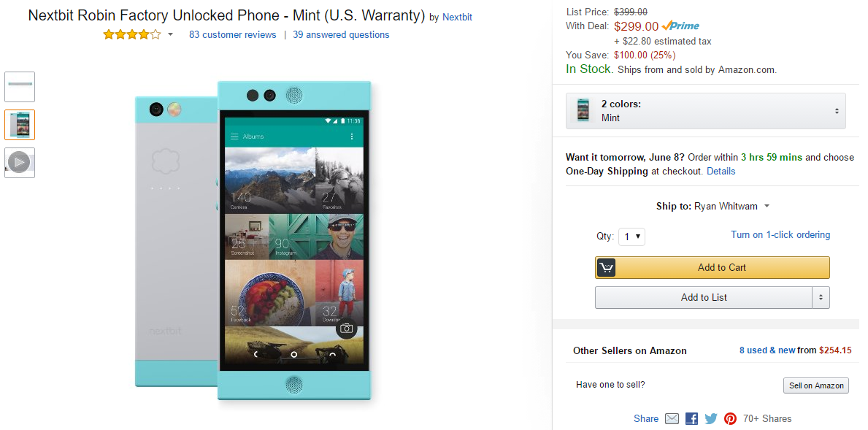
Task: Click the cart icon on Add to Cart
Action: click(x=606, y=267)
